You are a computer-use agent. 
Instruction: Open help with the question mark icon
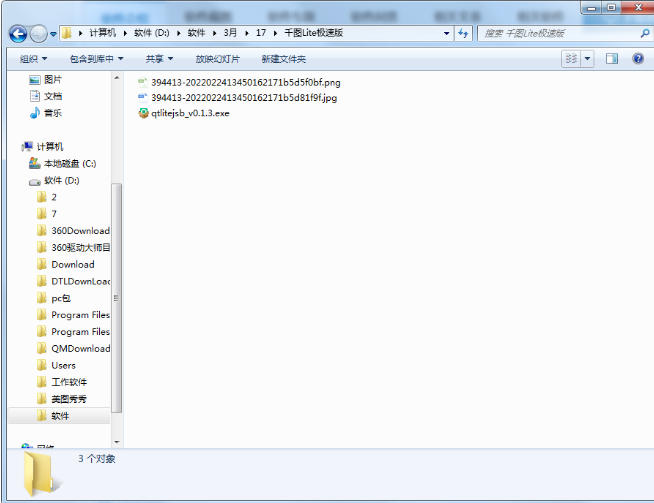[638, 58]
